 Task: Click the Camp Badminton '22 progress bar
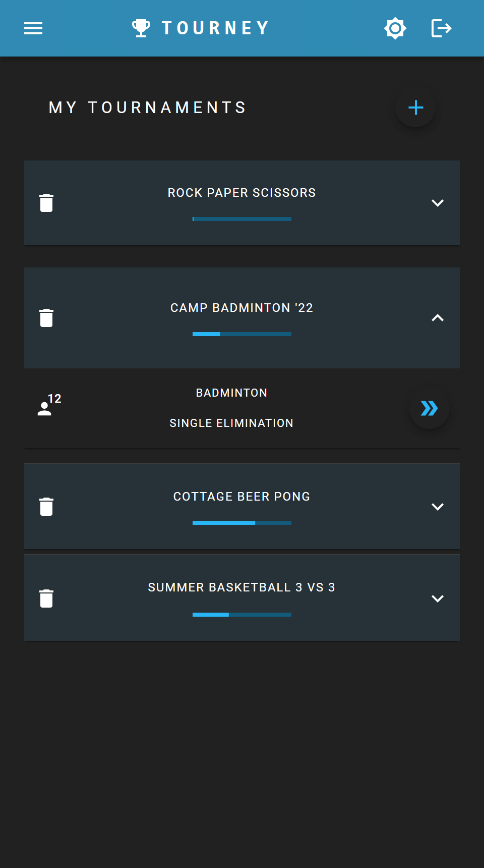tap(242, 334)
